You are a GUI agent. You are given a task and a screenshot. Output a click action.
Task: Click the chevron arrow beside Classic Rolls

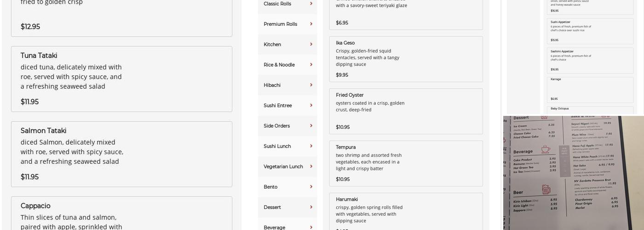pos(311,4)
